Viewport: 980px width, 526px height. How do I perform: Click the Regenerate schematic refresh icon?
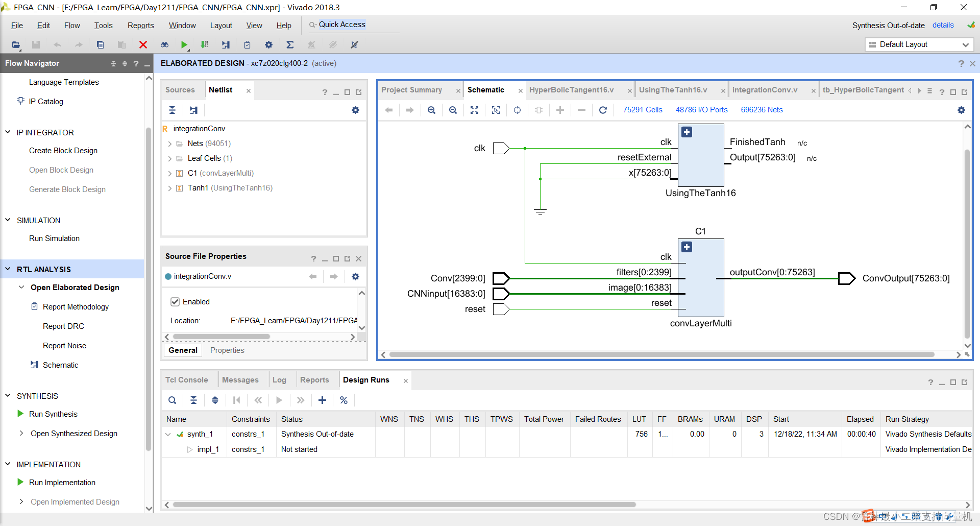(603, 110)
